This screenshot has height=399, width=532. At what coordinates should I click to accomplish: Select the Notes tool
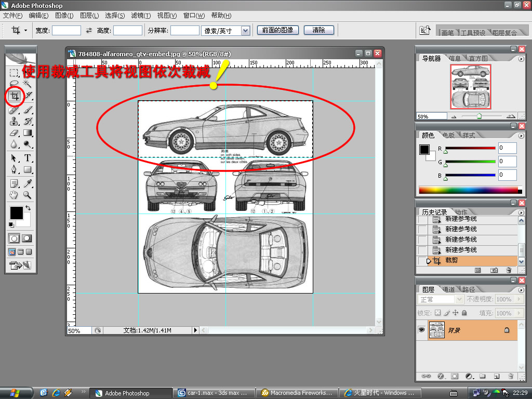[14, 183]
